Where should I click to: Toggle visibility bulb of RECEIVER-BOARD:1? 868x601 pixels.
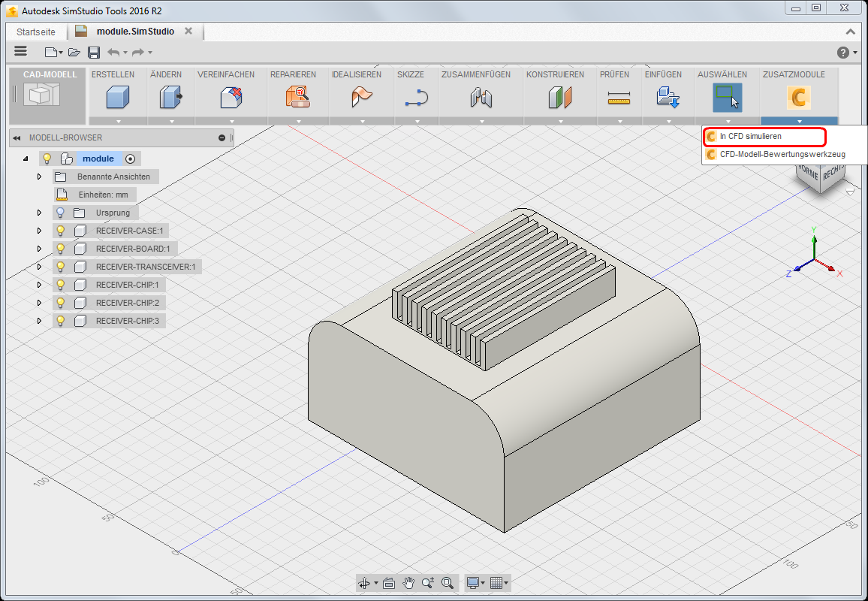tap(60, 249)
